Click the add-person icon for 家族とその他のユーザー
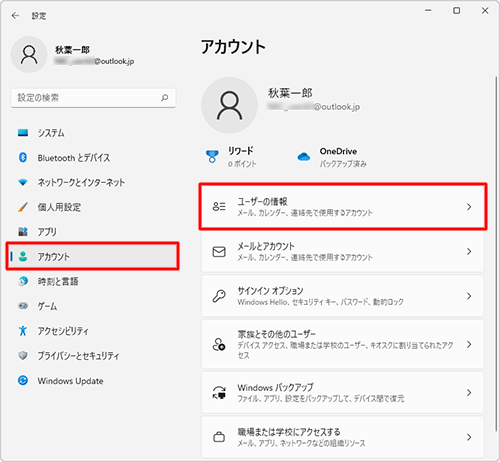Screen dimensions: 500x462 pos(219,344)
